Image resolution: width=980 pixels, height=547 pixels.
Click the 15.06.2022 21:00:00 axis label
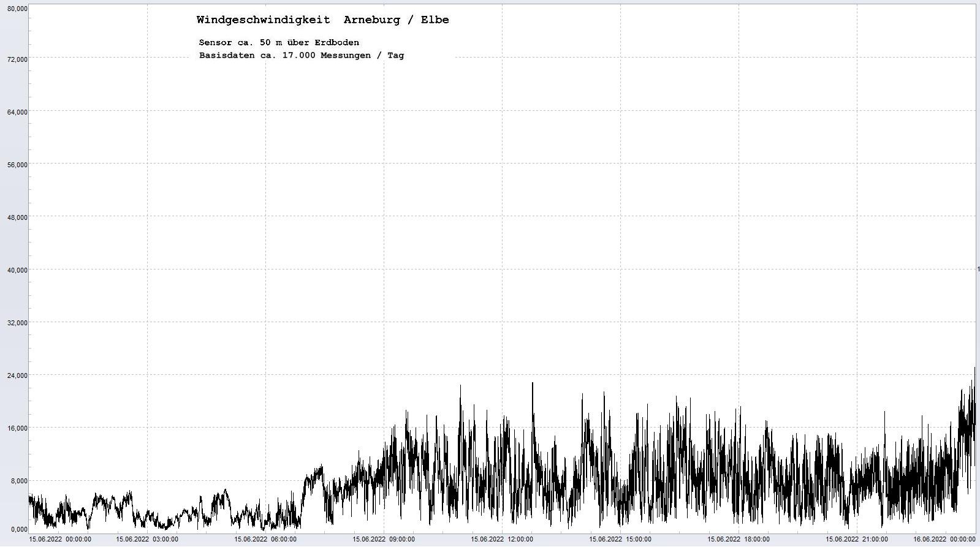coord(857,539)
